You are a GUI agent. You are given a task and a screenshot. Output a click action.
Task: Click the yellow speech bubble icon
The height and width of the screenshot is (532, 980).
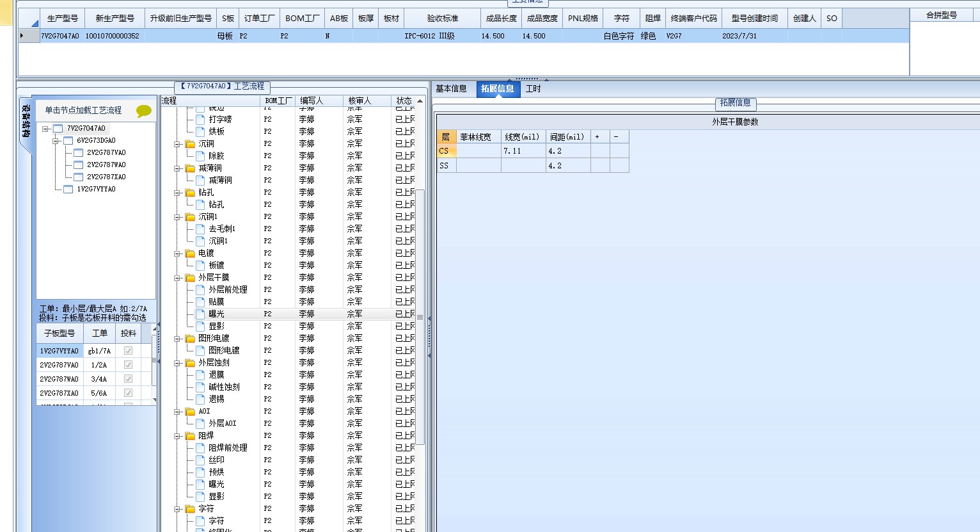pyautogui.click(x=144, y=111)
